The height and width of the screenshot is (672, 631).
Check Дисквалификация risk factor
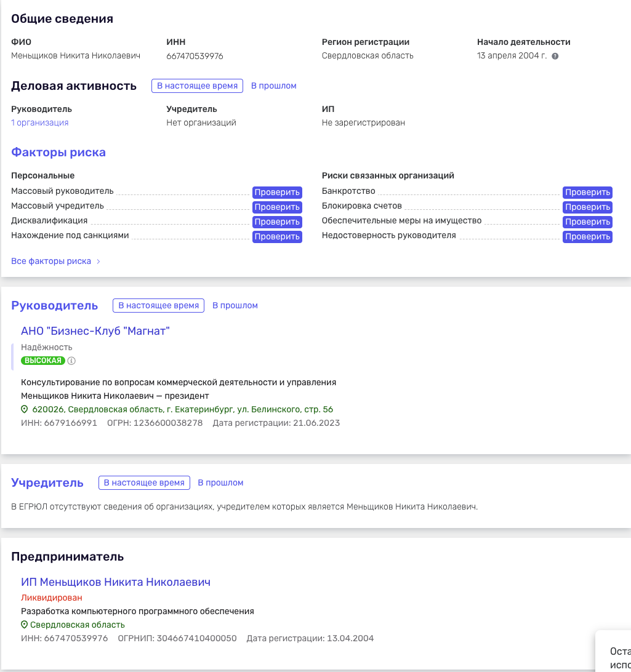coord(277,222)
